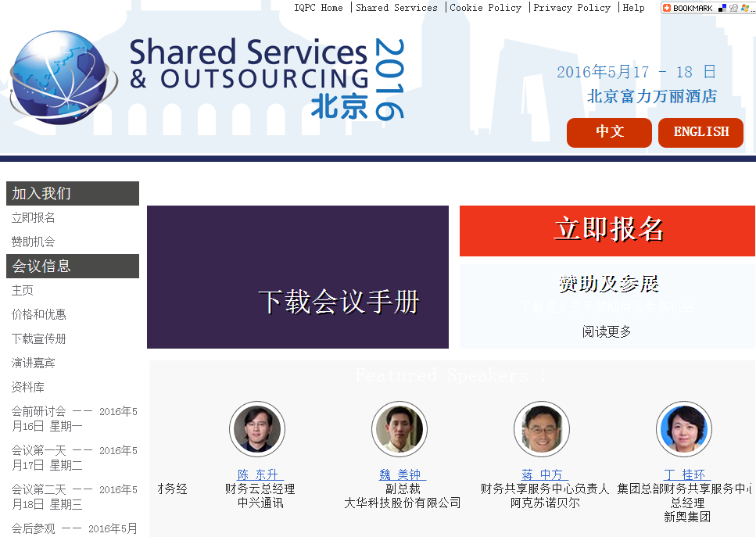Click 丁 桂环 speaker photo
Screen dimensions: 756x537
(x=683, y=429)
